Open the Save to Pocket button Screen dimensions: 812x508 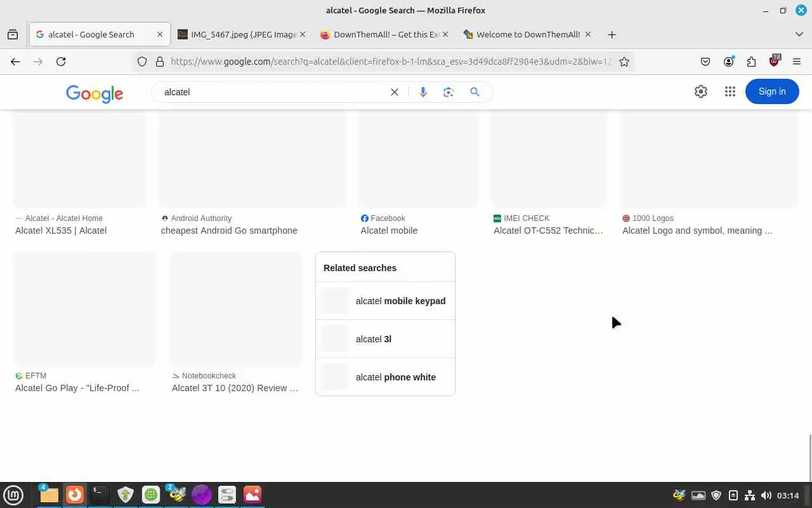click(705, 62)
